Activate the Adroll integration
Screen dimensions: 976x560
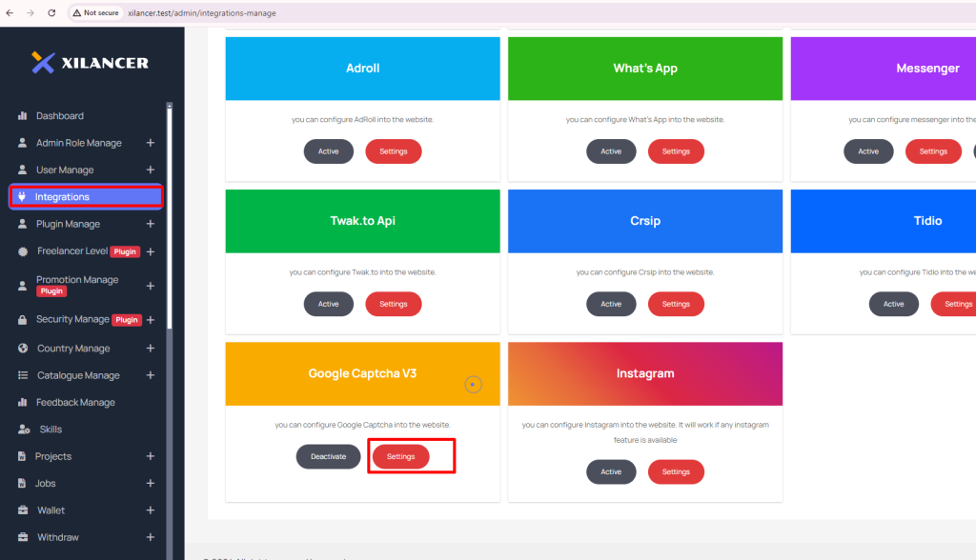point(329,151)
